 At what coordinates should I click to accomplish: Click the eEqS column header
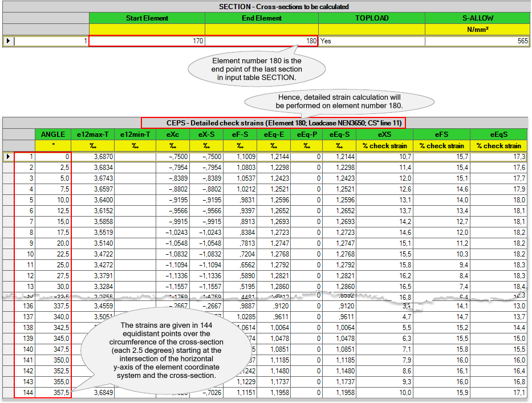[499, 135]
